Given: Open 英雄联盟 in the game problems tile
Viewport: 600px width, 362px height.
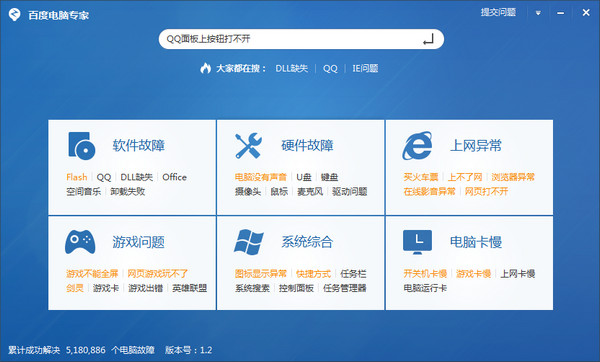Looking at the screenshot, I should (189, 288).
